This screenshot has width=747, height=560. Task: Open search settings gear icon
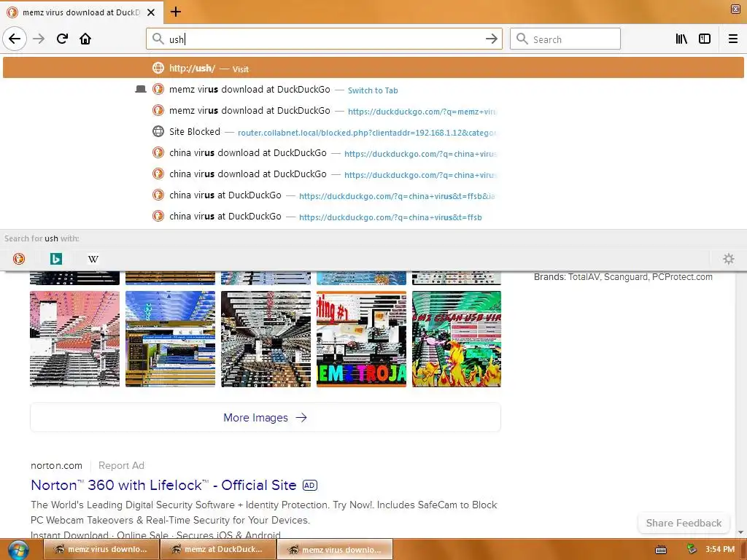(729, 259)
